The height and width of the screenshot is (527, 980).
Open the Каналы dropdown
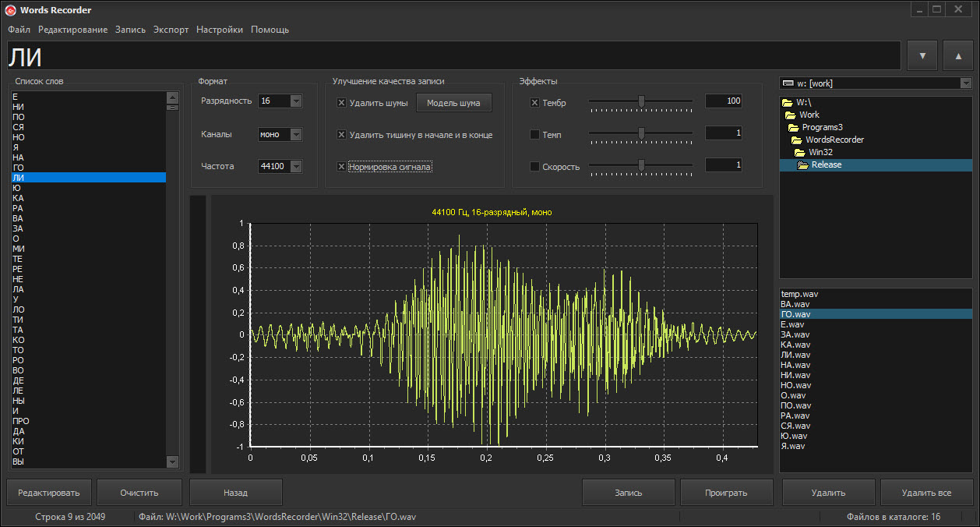tap(296, 134)
